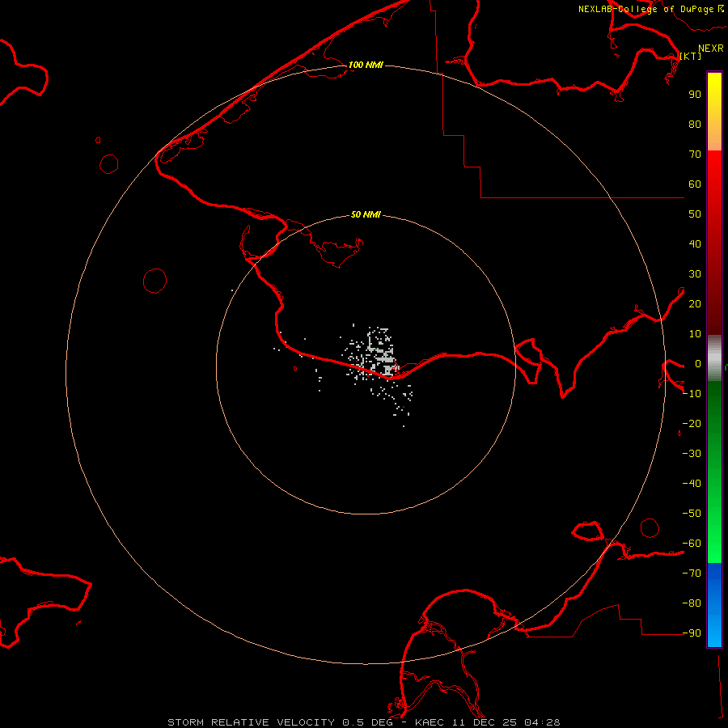728x728 pixels.
Task: Click the -70 value on velocity scale
Action: pos(692,574)
